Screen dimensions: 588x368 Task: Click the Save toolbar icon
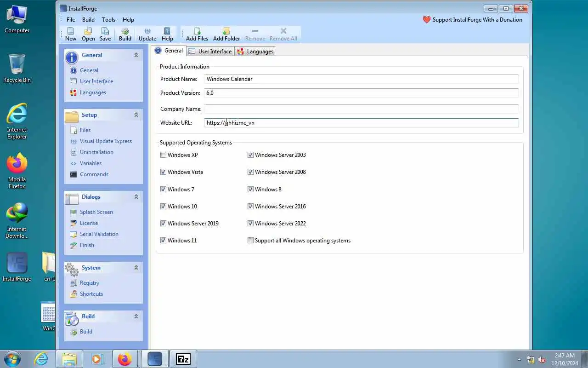click(x=105, y=34)
